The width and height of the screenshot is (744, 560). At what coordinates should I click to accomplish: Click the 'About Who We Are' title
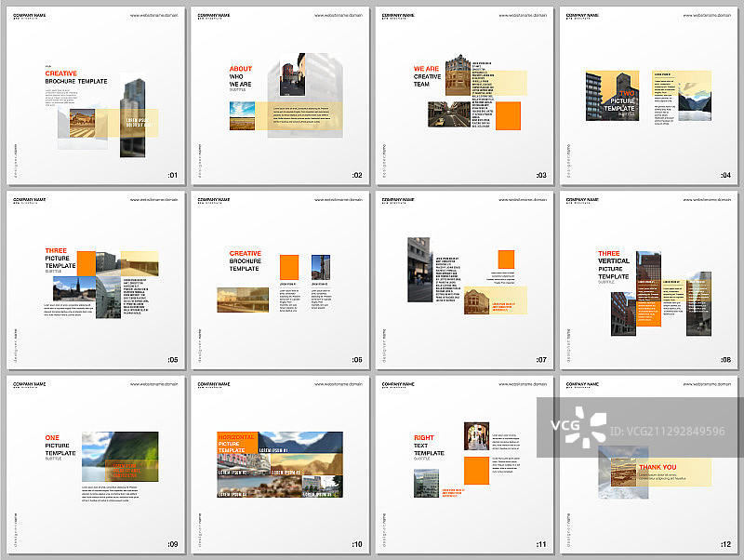pyautogui.click(x=241, y=76)
